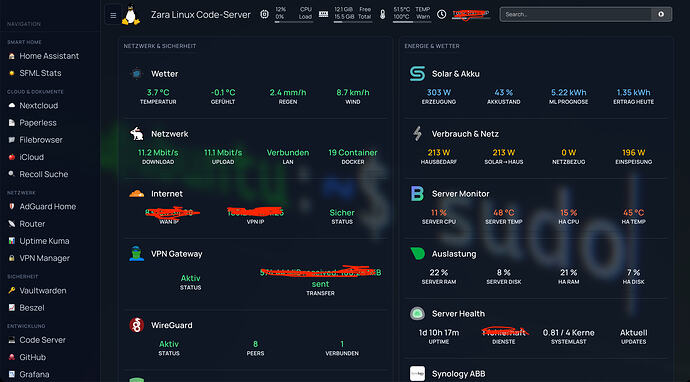Click the 43 % Akkustand value

tap(503, 92)
